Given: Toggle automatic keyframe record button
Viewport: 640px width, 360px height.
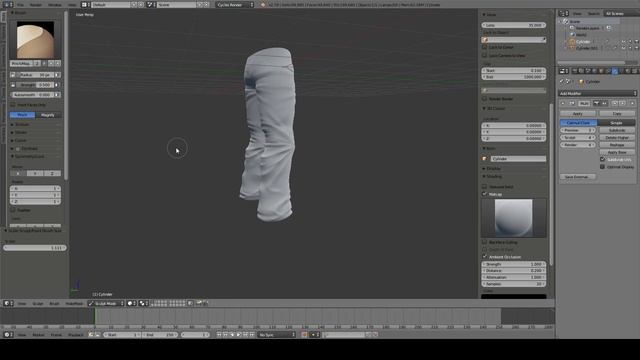Looking at the screenshot, I should coord(304,335).
